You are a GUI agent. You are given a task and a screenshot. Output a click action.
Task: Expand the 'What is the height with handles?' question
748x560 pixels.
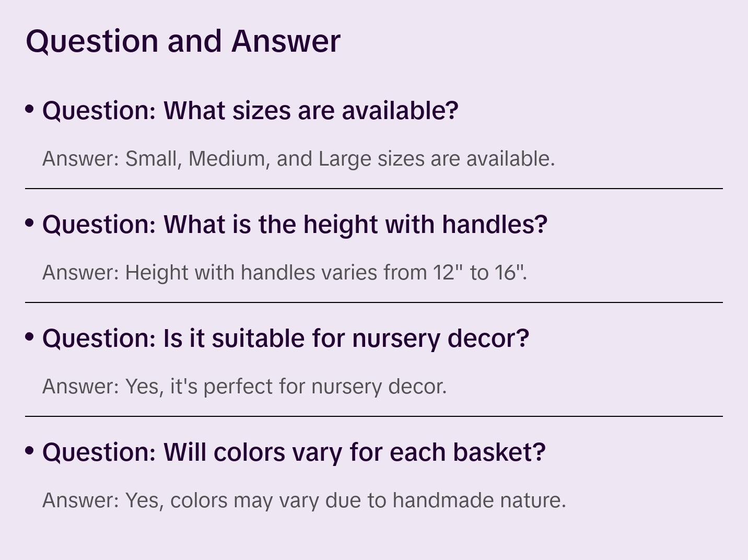click(295, 225)
